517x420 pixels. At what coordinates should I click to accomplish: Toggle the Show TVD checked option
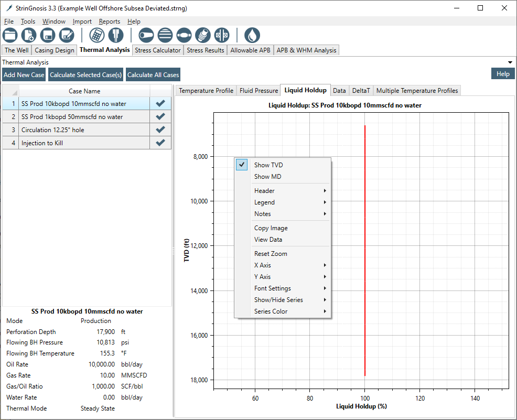coord(268,165)
